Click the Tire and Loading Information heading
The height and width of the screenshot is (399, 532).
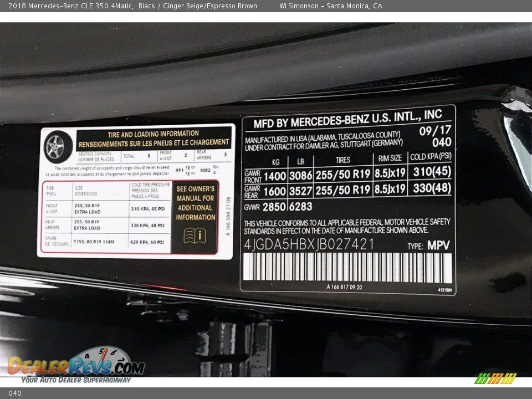pyautogui.click(x=153, y=134)
